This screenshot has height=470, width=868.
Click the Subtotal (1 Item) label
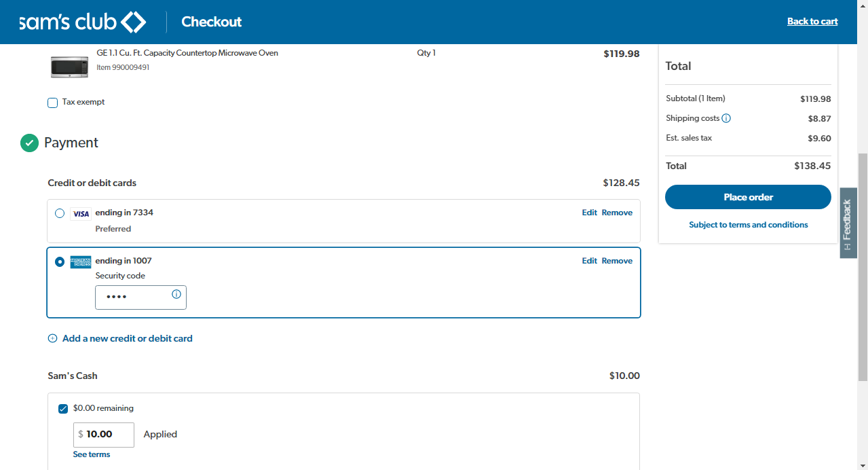(696, 98)
